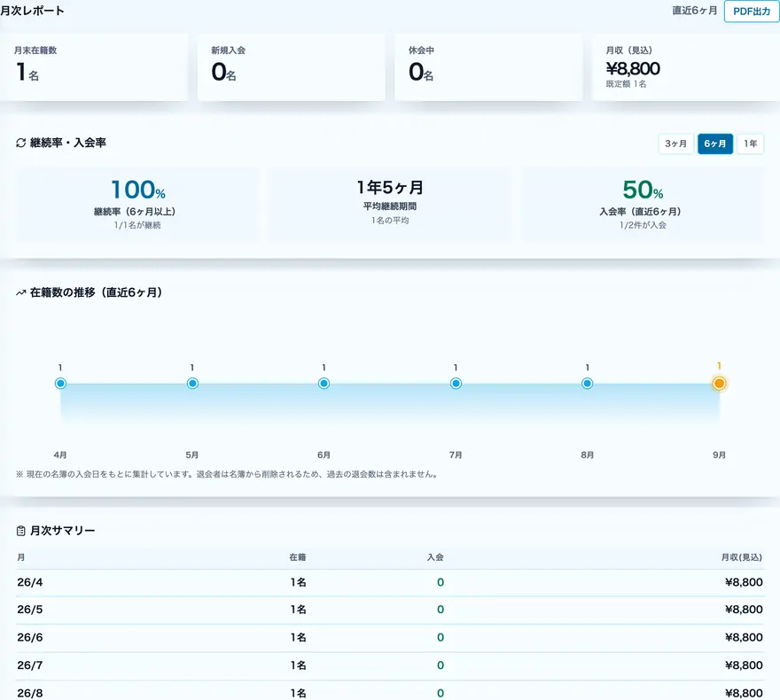The image size is (780, 700).
Task: Select the 5月 data point on the chart
Action: click(192, 384)
